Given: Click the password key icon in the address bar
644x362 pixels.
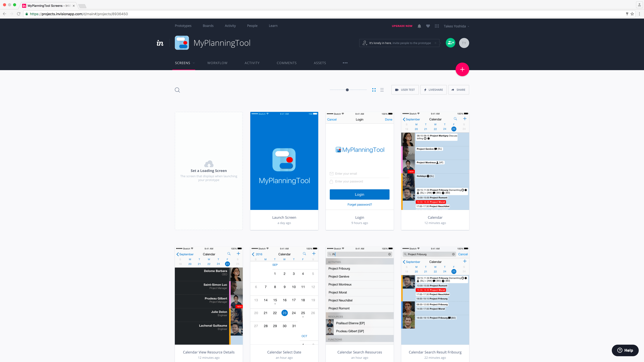Looking at the screenshot, I should pos(627,14).
